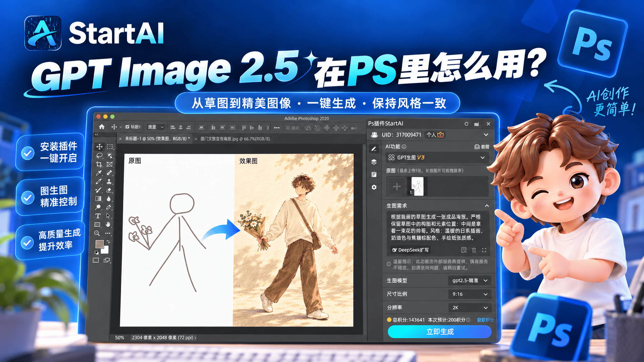The width and height of the screenshot is (644, 362).
Task: Select the Lasso tool
Action: coord(99,156)
